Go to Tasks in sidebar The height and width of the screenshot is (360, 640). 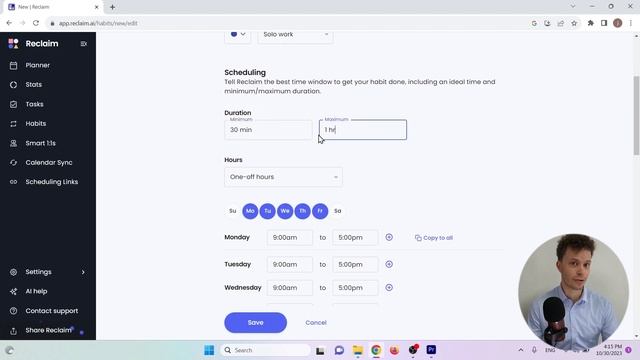[34, 104]
